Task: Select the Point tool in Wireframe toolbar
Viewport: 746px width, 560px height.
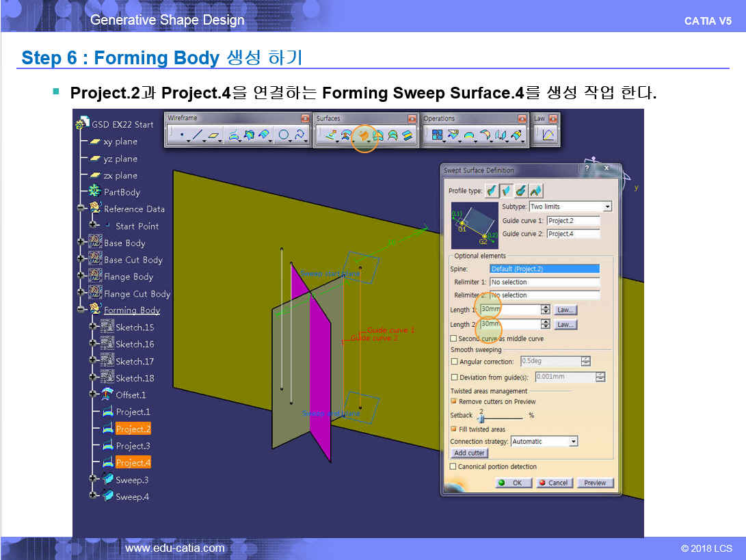Action: coord(182,135)
